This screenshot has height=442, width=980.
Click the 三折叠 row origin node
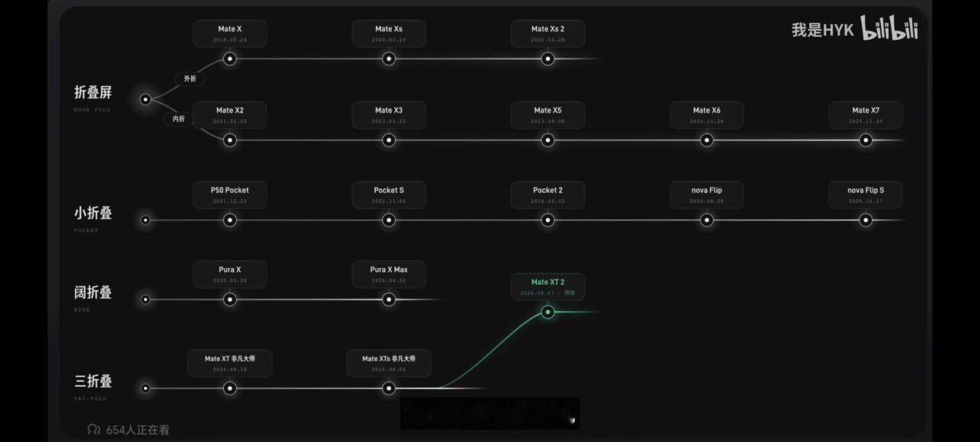(x=145, y=388)
